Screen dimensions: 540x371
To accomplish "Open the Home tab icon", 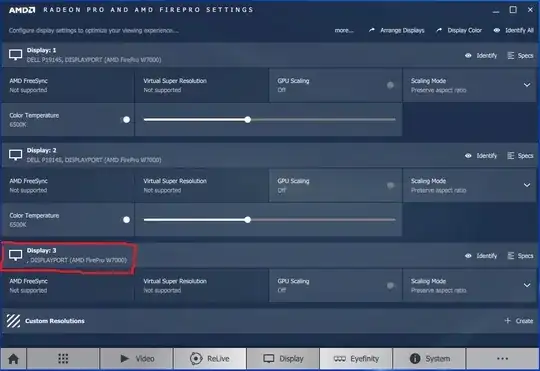I will coord(13,359).
